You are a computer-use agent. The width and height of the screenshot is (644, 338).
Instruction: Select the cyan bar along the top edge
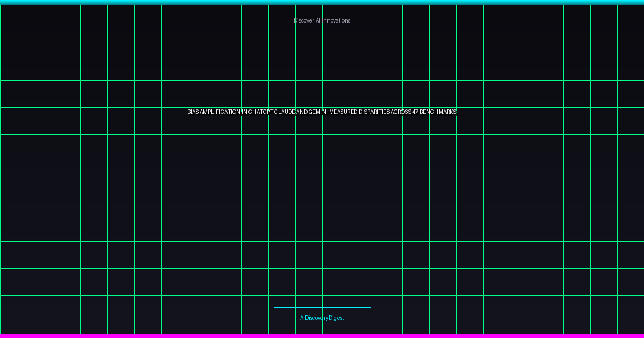pyautogui.click(x=322, y=2)
